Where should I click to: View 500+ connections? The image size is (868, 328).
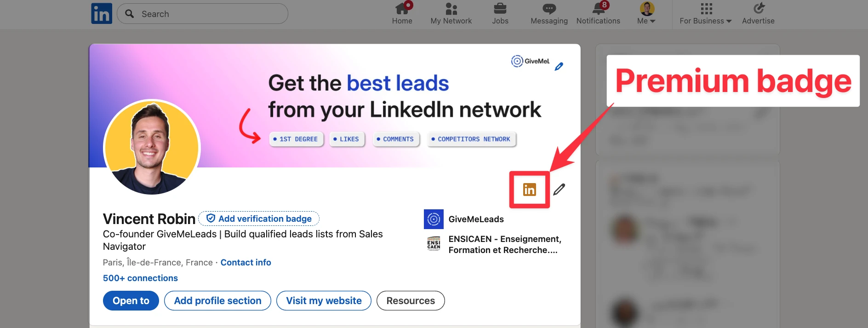pos(140,278)
